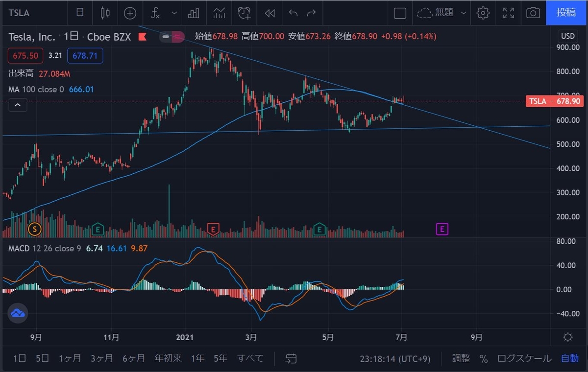This screenshot has width=588, height=372.
Task: Click the orange S split marker
Action: [x=34, y=228]
